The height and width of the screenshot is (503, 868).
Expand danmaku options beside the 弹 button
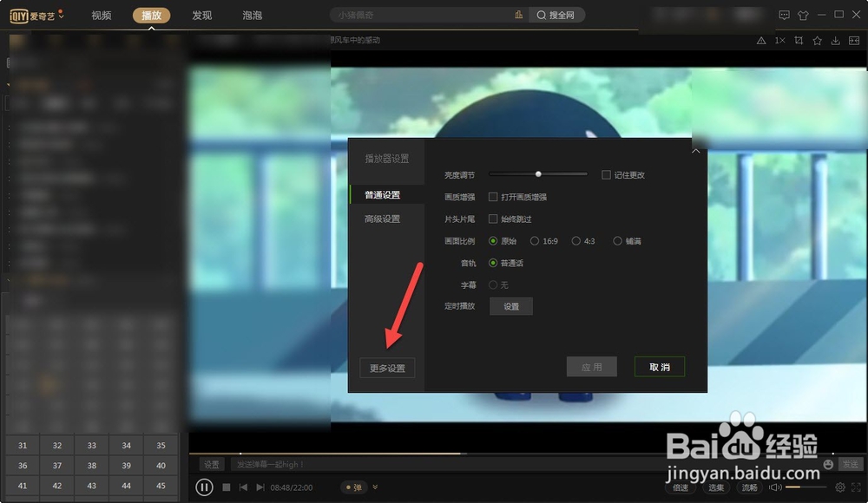[x=376, y=487]
